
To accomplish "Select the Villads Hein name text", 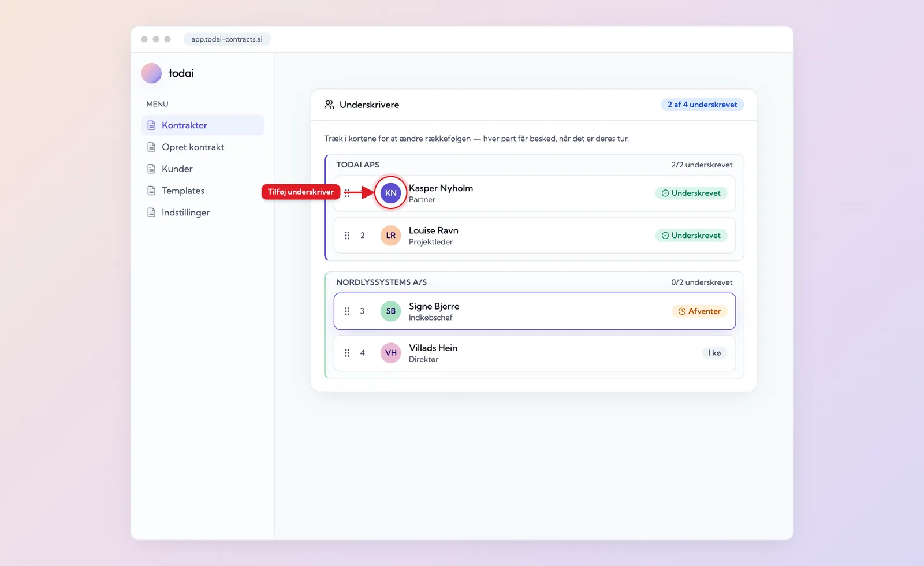I will 433,348.
